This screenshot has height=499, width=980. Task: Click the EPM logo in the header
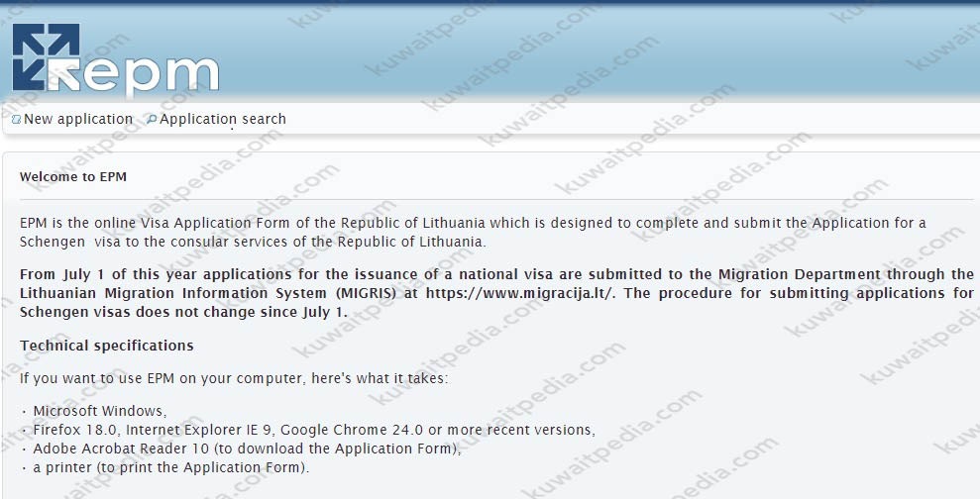tap(116, 59)
